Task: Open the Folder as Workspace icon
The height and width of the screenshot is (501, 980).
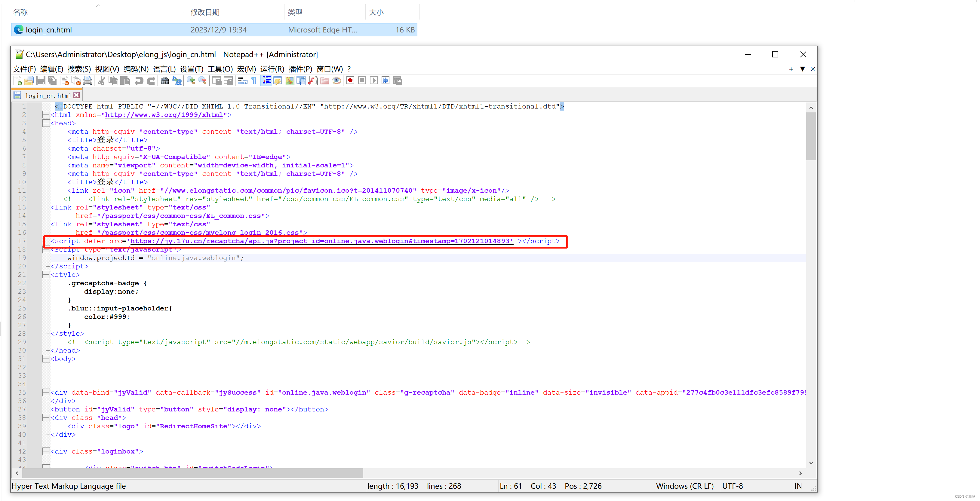Action: (x=325, y=81)
